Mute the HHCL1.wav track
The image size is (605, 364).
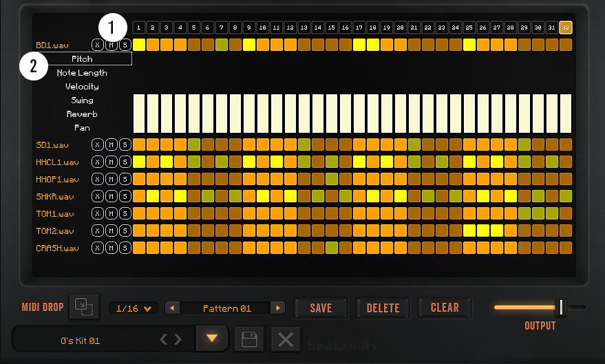(x=111, y=162)
